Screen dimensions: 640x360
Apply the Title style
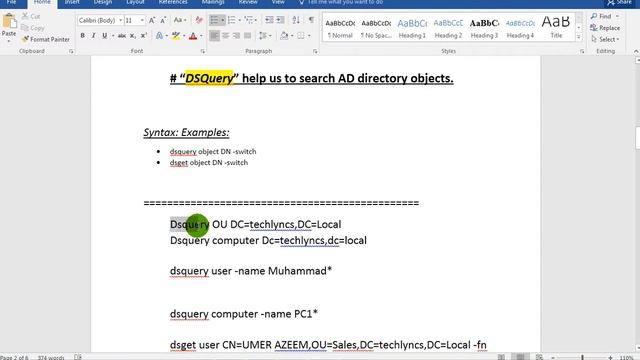click(556, 27)
